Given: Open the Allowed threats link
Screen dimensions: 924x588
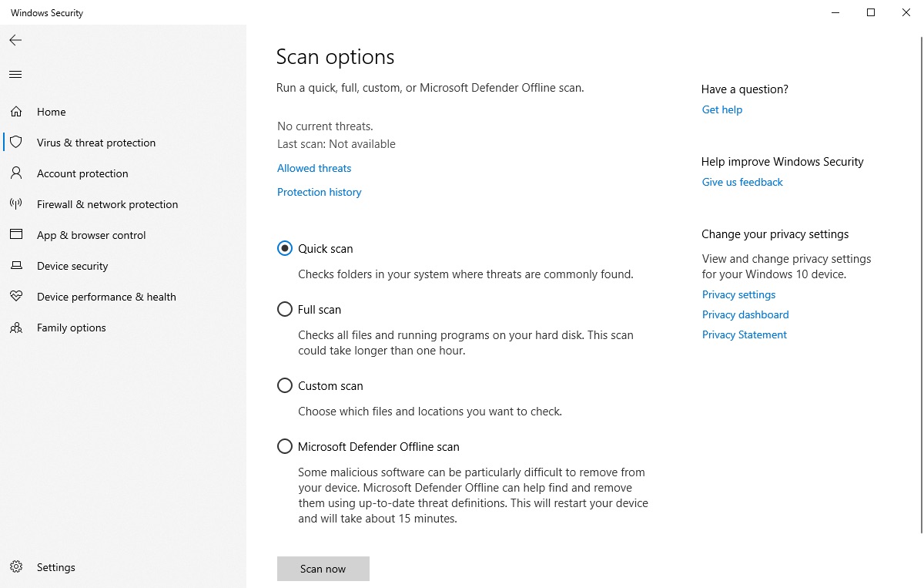Looking at the screenshot, I should (314, 168).
